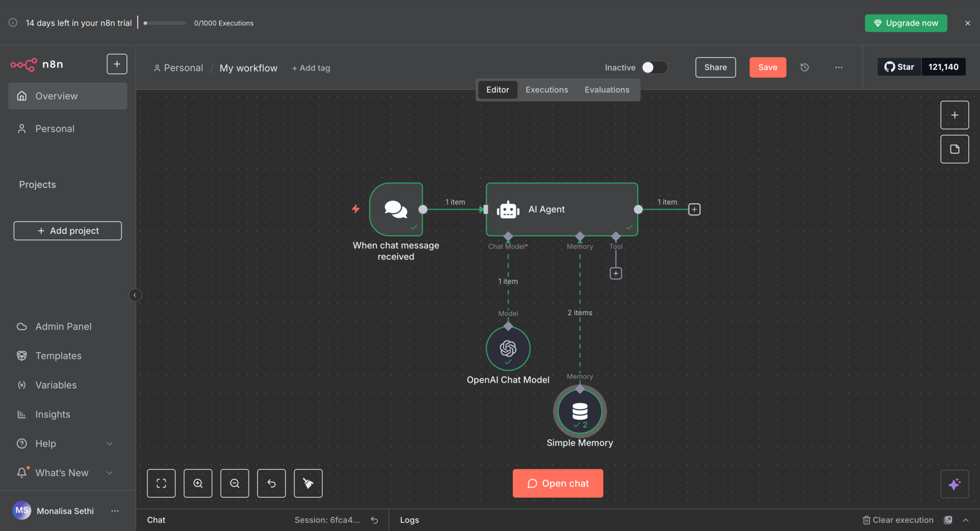Viewport: 980px width, 531px height.
Task: Click plus after AI Agent output
Action: pos(694,209)
